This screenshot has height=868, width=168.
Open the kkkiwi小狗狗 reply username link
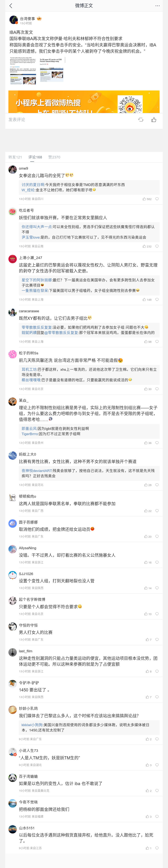(32, 725)
